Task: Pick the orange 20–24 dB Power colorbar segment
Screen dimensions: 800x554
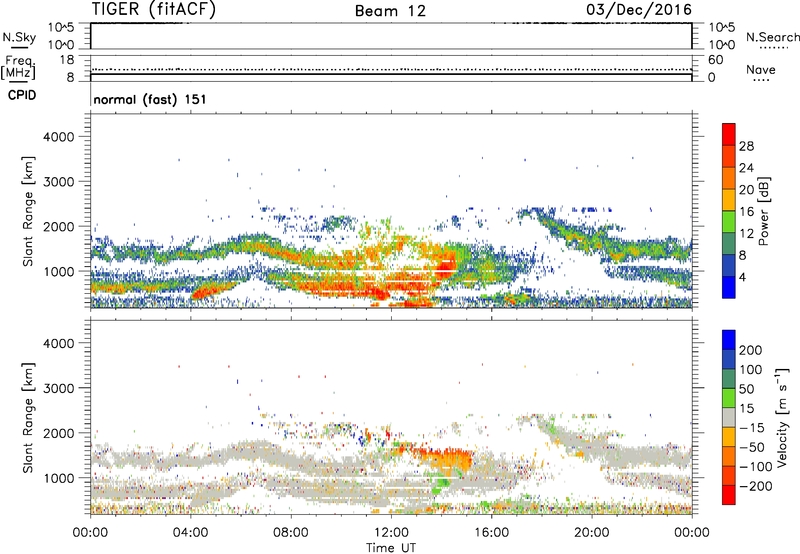Action: pyautogui.click(x=729, y=178)
